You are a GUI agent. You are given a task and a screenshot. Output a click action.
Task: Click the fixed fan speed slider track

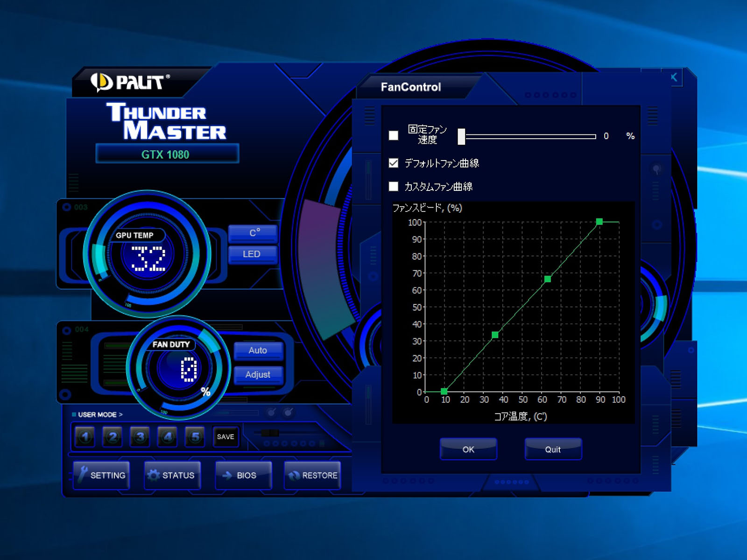tap(530, 136)
